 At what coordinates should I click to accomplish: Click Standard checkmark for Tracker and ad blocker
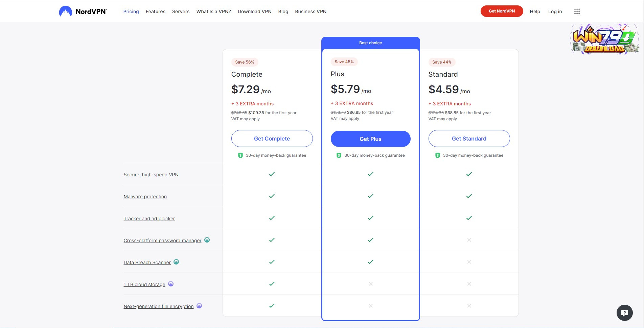(x=469, y=218)
